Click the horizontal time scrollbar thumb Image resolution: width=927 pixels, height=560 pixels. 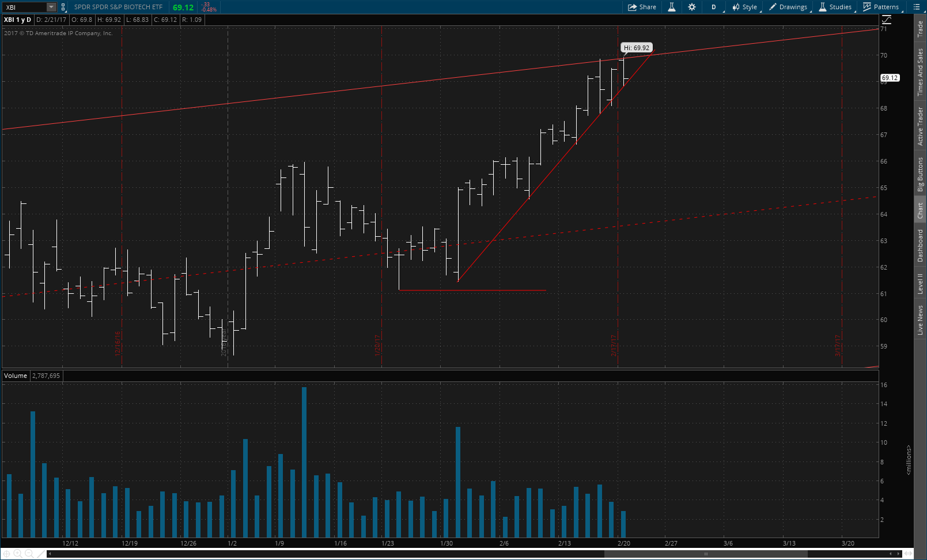706,554
